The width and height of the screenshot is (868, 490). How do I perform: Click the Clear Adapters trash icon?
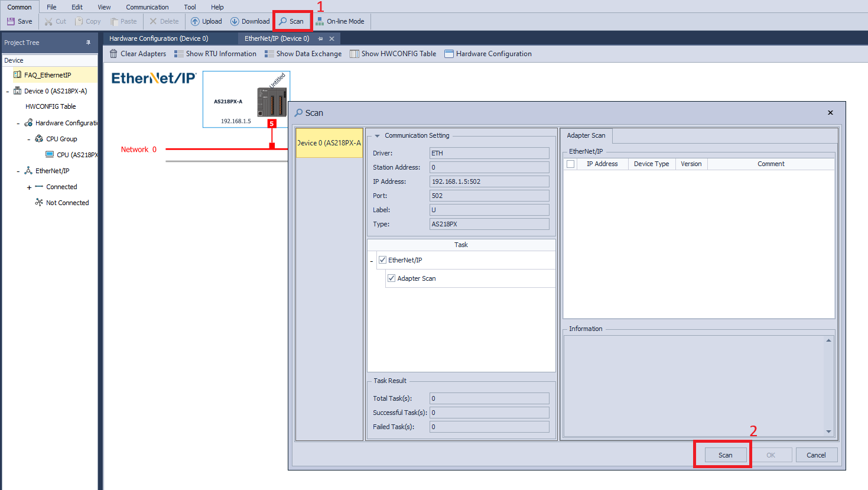click(113, 54)
